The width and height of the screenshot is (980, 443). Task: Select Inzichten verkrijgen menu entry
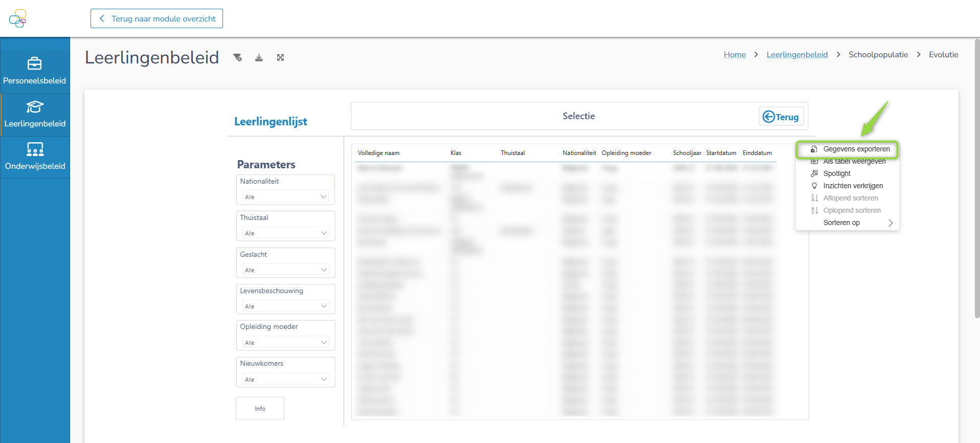click(853, 186)
